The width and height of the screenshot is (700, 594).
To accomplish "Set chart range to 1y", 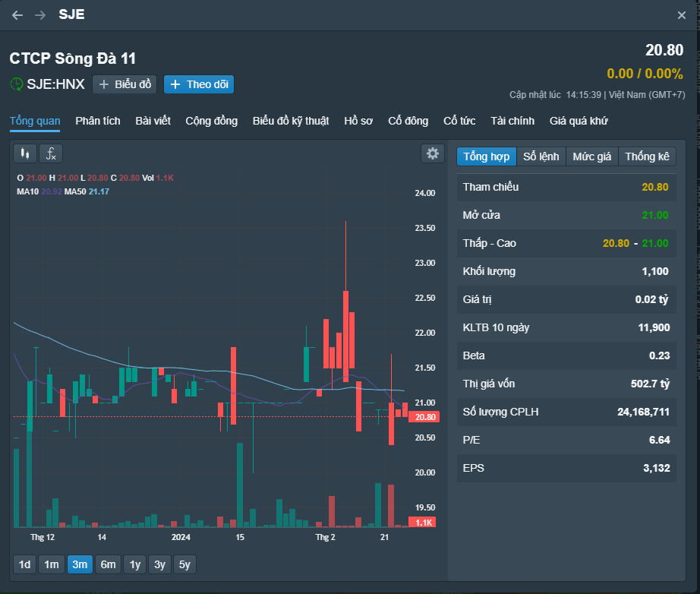I will click(135, 564).
